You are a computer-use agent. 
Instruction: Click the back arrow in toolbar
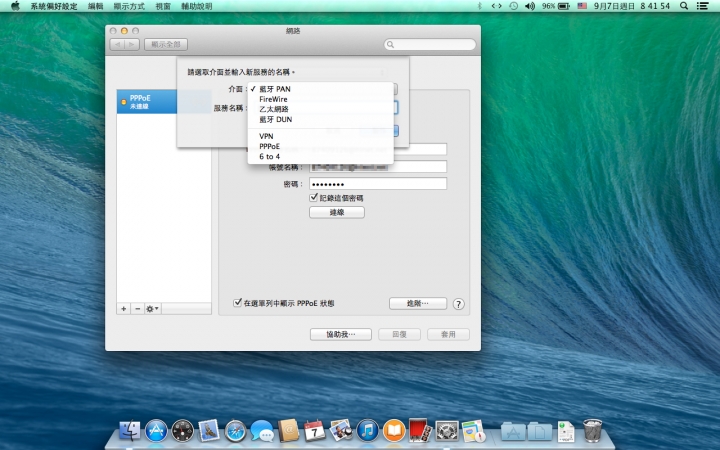tap(118, 45)
